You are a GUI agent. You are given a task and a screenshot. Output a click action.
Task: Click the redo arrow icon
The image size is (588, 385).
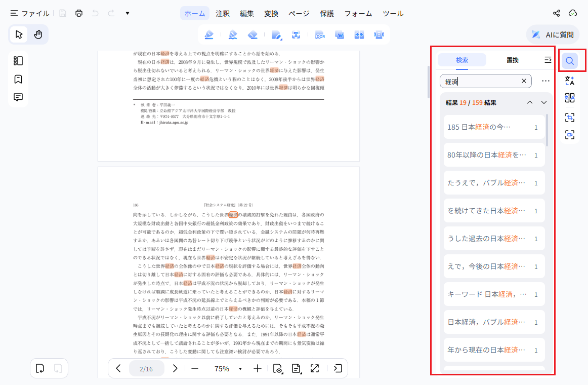[x=111, y=14]
